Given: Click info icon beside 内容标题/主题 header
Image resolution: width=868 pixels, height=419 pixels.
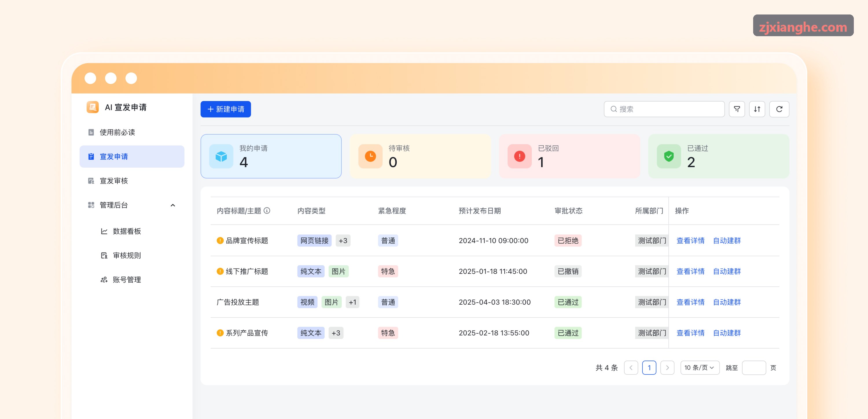Looking at the screenshot, I should point(267,211).
